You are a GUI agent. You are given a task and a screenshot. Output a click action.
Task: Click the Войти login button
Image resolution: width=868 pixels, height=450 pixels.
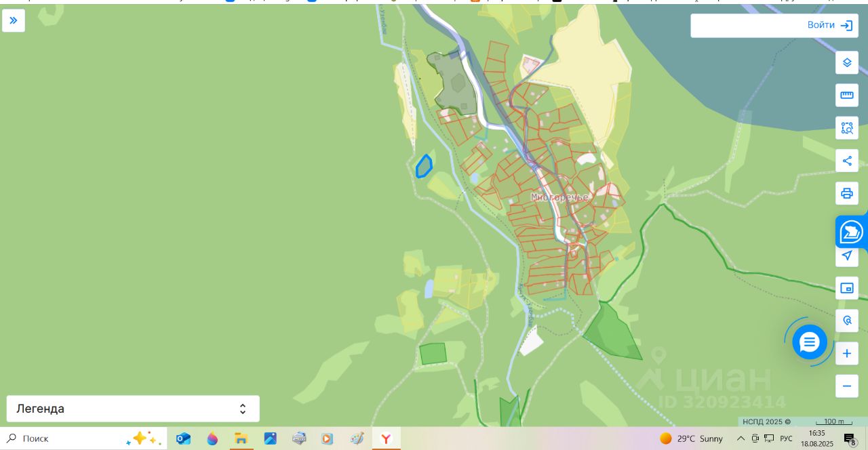click(829, 25)
